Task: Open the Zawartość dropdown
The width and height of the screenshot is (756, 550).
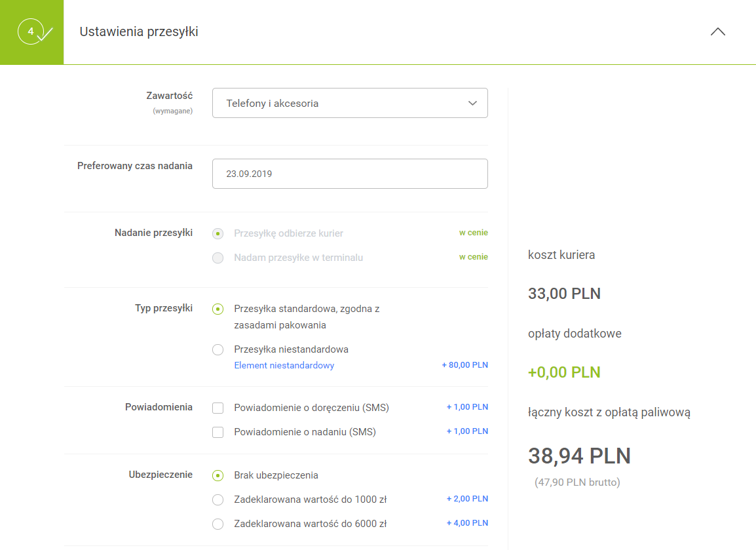Action: pyautogui.click(x=350, y=103)
